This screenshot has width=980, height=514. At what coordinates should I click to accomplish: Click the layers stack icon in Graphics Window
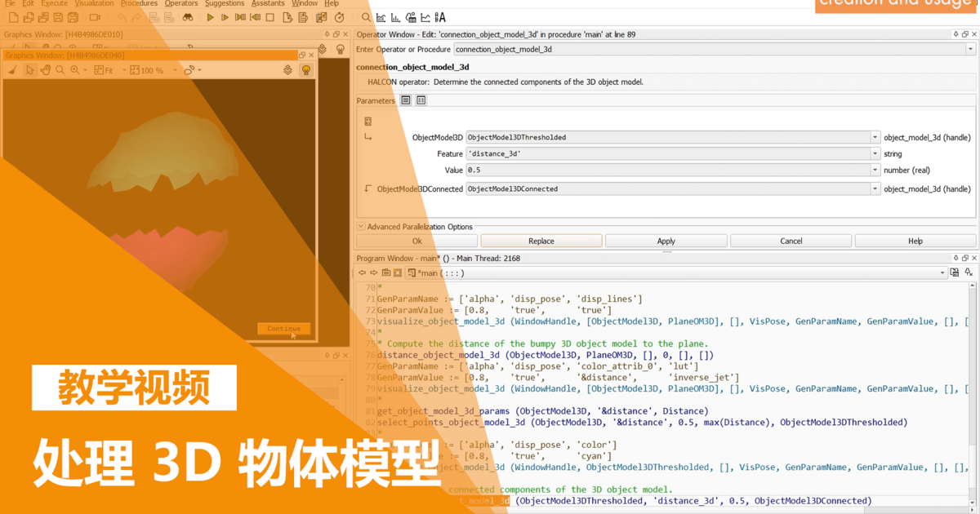point(287,70)
